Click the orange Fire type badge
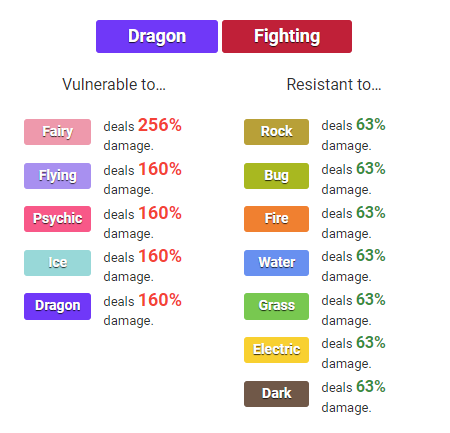 click(x=276, y=219)
